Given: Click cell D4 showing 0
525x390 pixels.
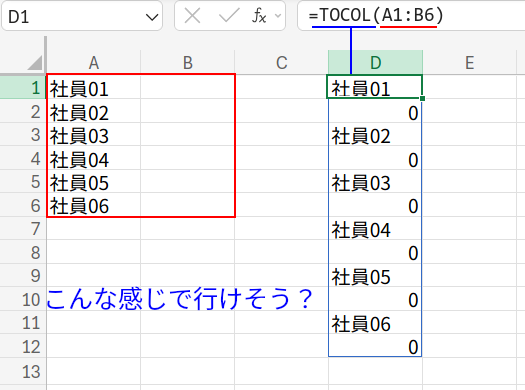Looking at the screenshot, I should (375, 158).
